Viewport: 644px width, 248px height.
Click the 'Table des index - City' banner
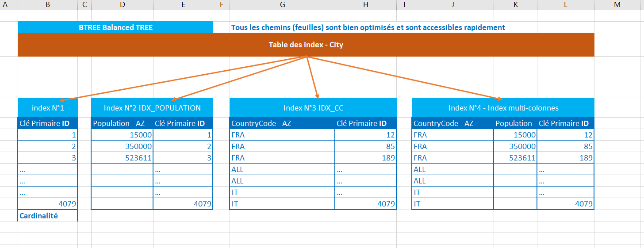tap(306, 45)
